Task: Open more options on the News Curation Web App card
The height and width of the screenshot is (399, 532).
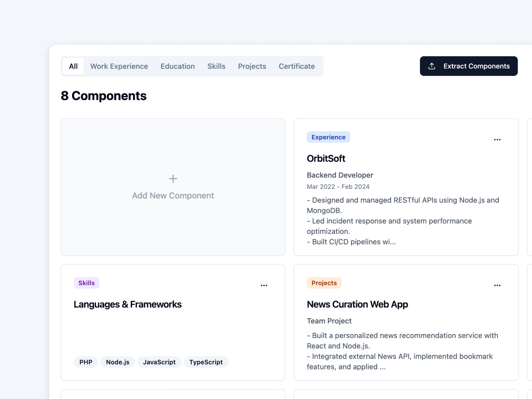Action: click(x=497, y=285)
